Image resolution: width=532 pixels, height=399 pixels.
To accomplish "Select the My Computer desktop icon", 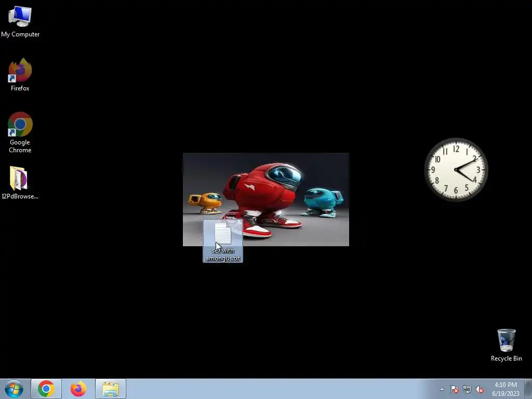I will [x=20, y=21].
